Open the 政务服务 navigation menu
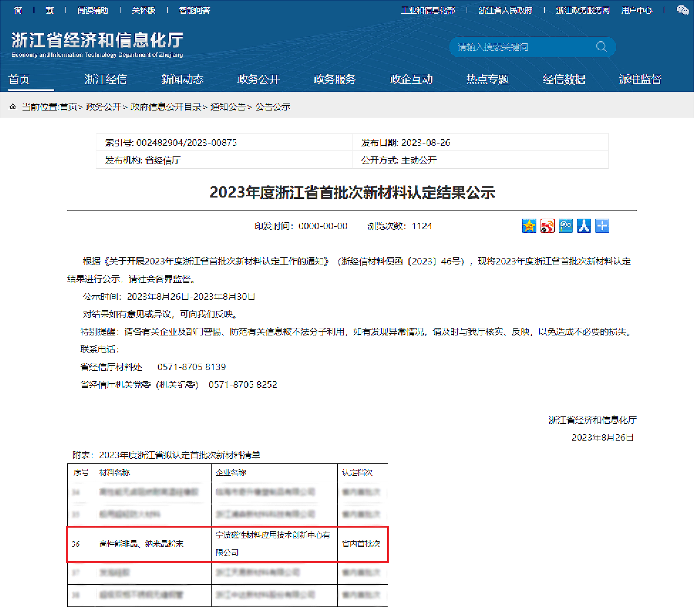Viewport: 694px width, 616px height. [335, 79]
